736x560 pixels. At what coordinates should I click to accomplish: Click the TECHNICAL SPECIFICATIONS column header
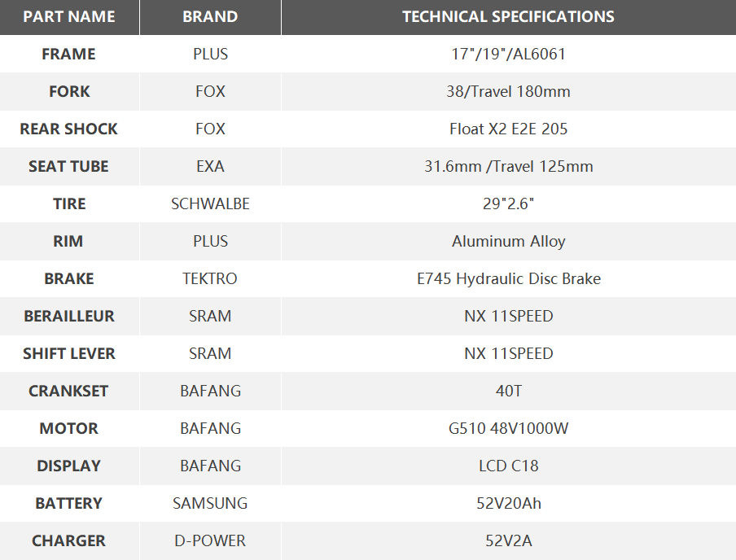508,17
